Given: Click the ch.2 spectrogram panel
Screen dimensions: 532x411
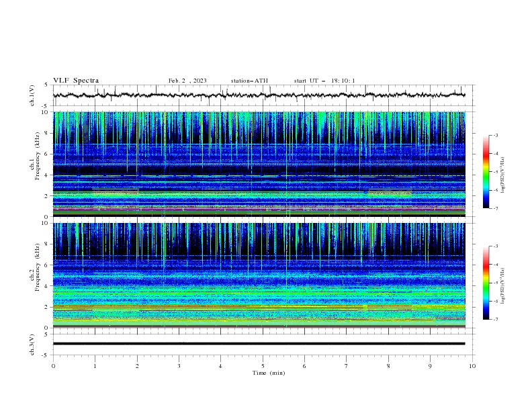Looking at the screenshot, I should tap(259, 275).
